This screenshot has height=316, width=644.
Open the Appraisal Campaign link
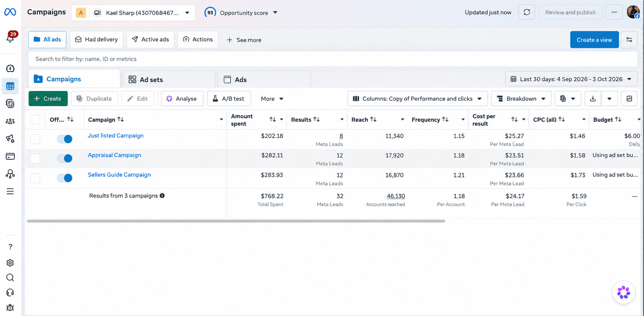[114, 155]
